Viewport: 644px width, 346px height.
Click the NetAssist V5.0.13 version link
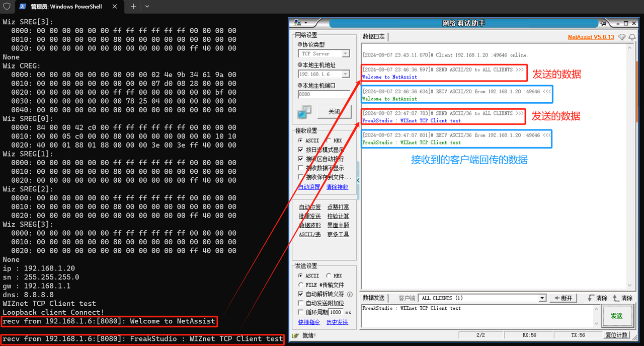pos(591,37)
